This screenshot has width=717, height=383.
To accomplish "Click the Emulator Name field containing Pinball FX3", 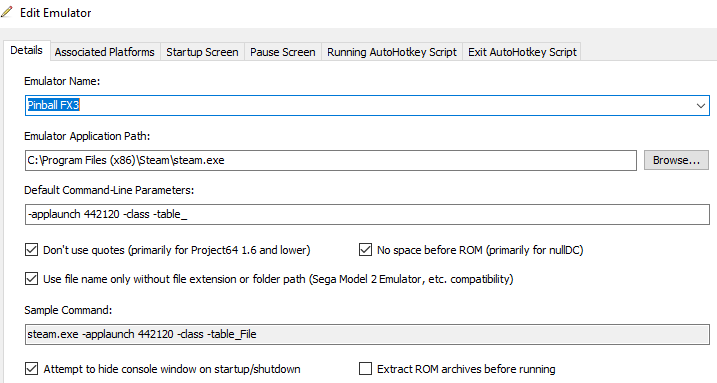I will click(367, 106).
